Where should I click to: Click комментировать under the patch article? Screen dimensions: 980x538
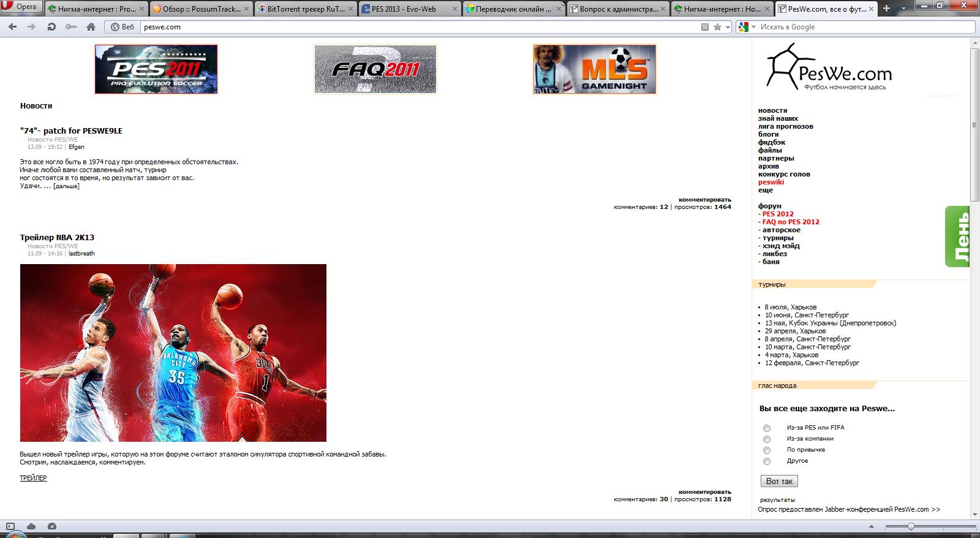[705, 199]
